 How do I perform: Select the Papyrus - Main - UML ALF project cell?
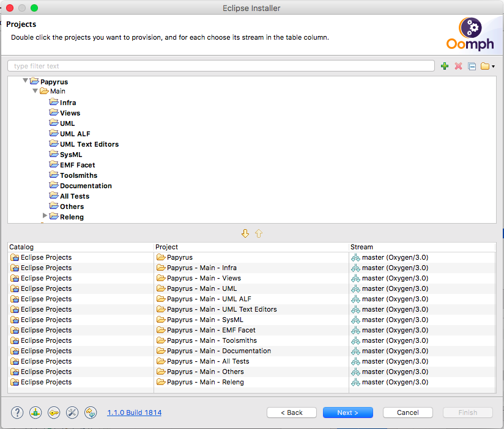click(251, 299)
